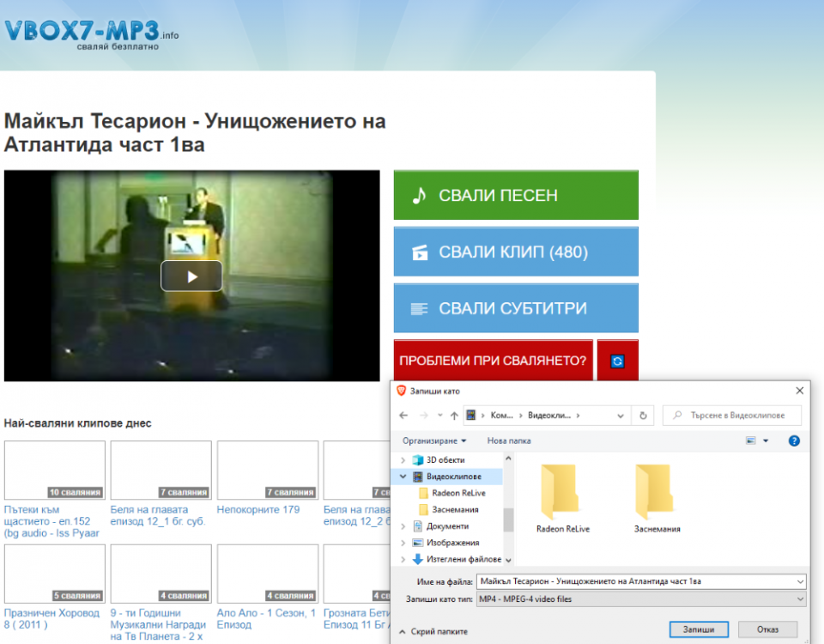Expand the address bar history dropdown
The image size is (824, 644).
[x=621, y=416]
